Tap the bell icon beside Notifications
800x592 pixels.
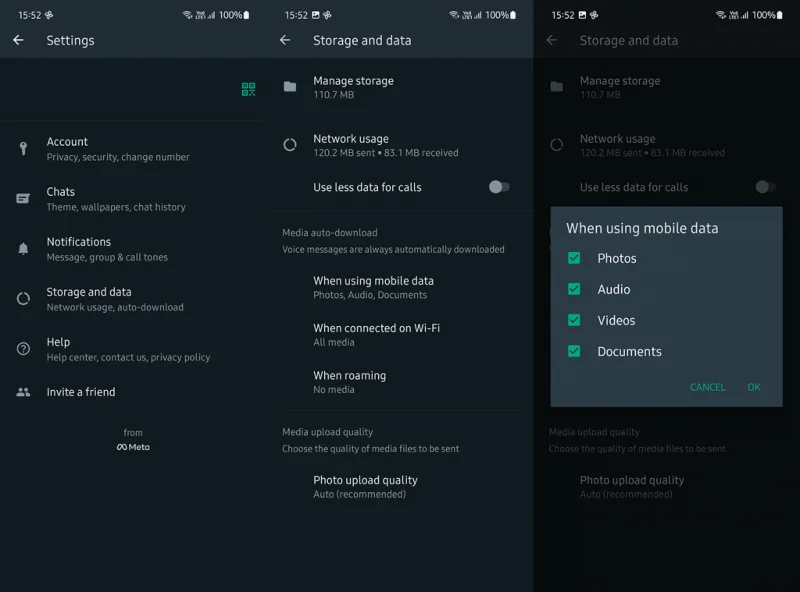coord(23,249)
